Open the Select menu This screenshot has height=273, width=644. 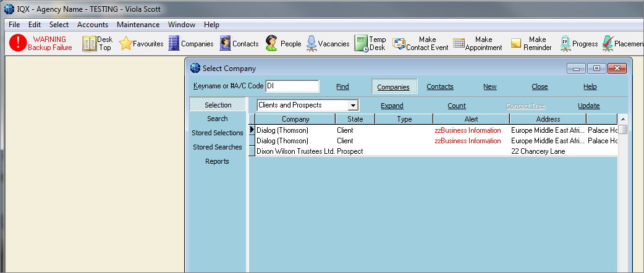59,25
